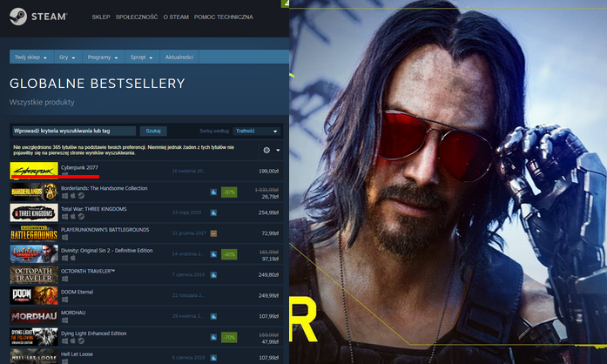
Task: Click the Szukaj search button
Action: coord(153,131)
